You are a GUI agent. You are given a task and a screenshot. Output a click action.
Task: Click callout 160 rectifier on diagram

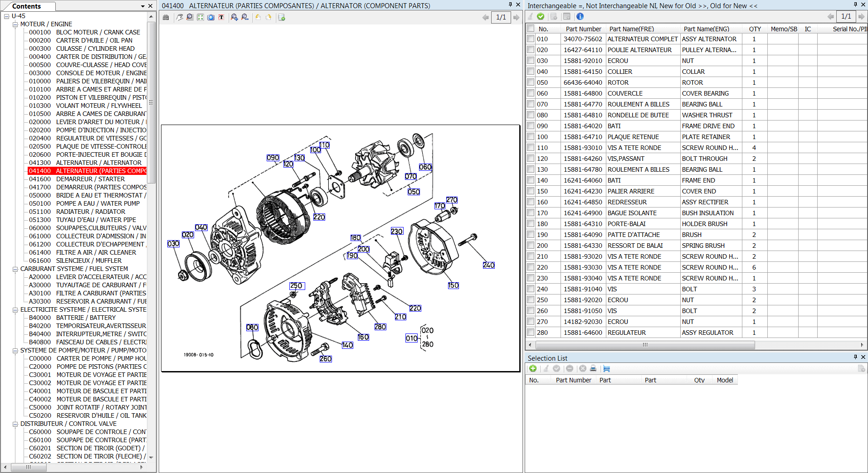pos(363,337)
